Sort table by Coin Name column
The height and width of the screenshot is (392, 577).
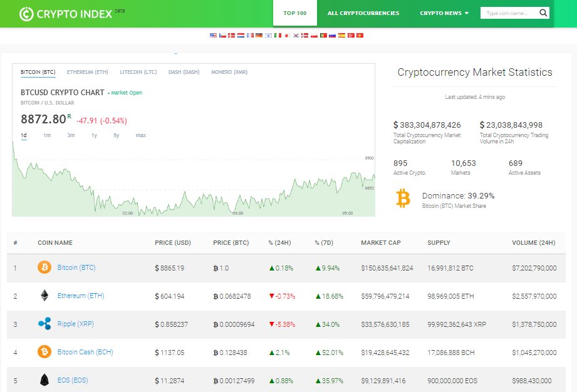tap(55, 243)
